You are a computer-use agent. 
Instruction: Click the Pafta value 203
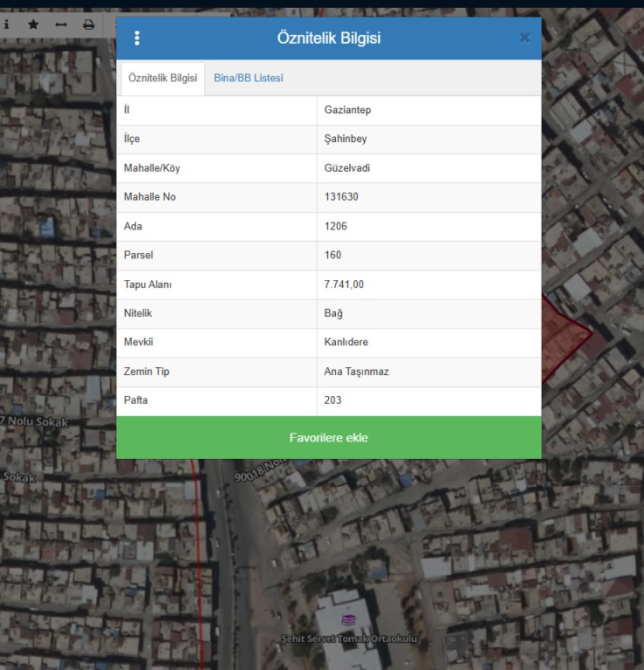tap(333, 400)
